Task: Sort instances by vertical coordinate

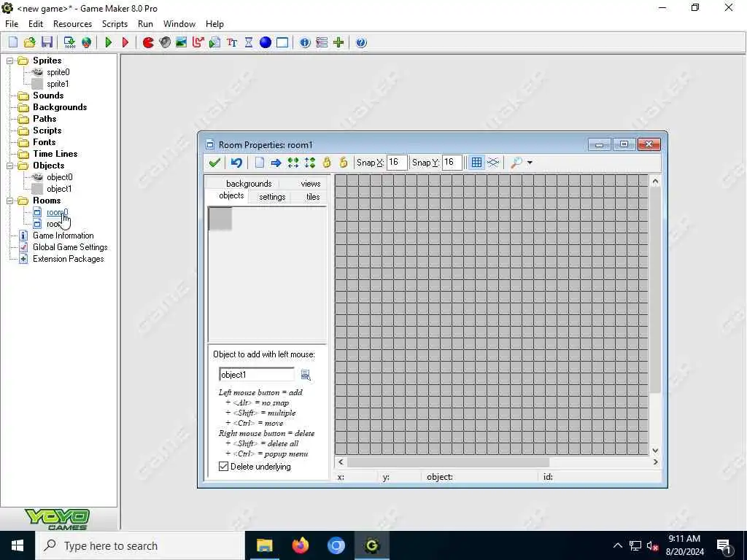Action: [x=309, y=163]
